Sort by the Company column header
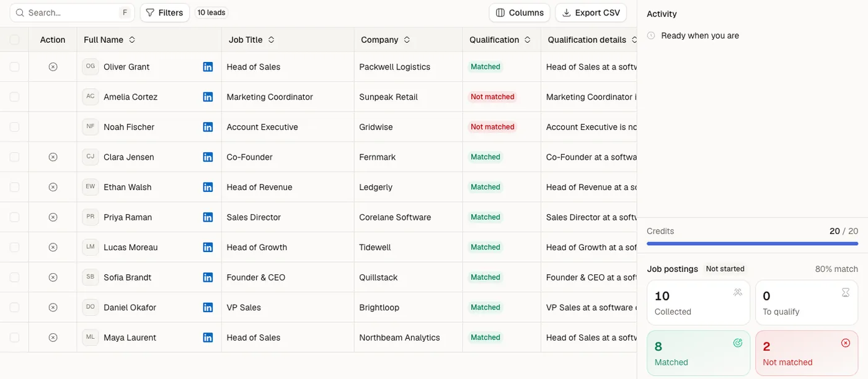This screenshot has width=868, height=379. [x=386, y=40]
